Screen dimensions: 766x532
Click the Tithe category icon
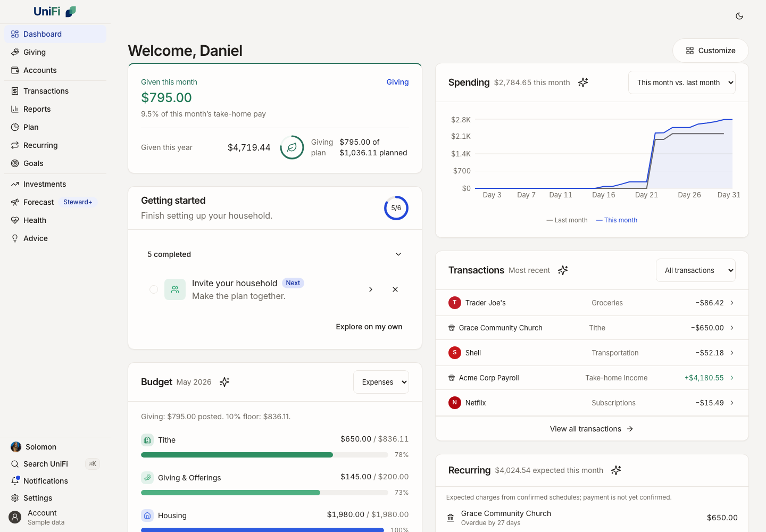147,440
